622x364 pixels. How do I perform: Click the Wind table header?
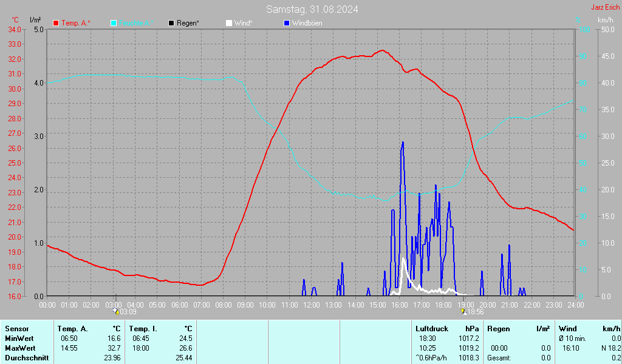click(568, 329)
